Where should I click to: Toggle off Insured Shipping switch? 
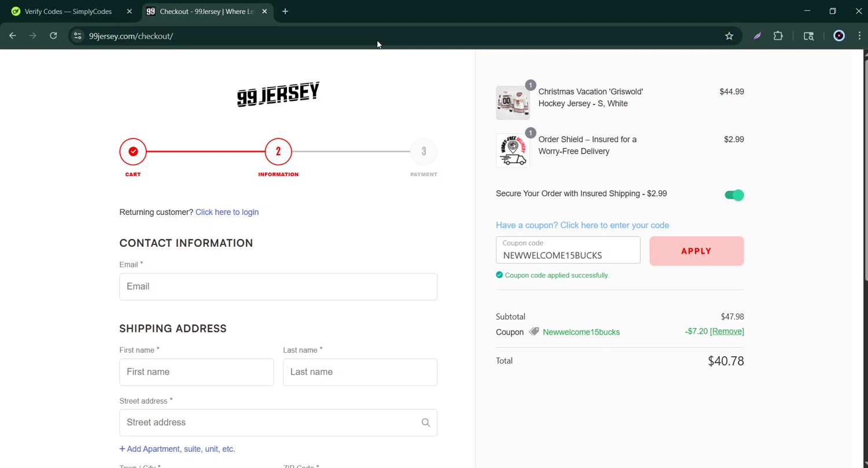[734, 195]
